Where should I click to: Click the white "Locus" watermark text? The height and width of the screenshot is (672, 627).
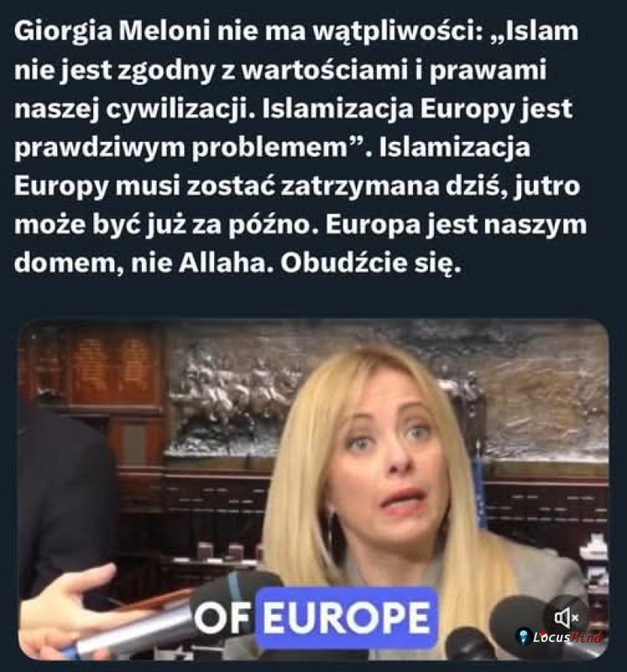pos(552,638)
